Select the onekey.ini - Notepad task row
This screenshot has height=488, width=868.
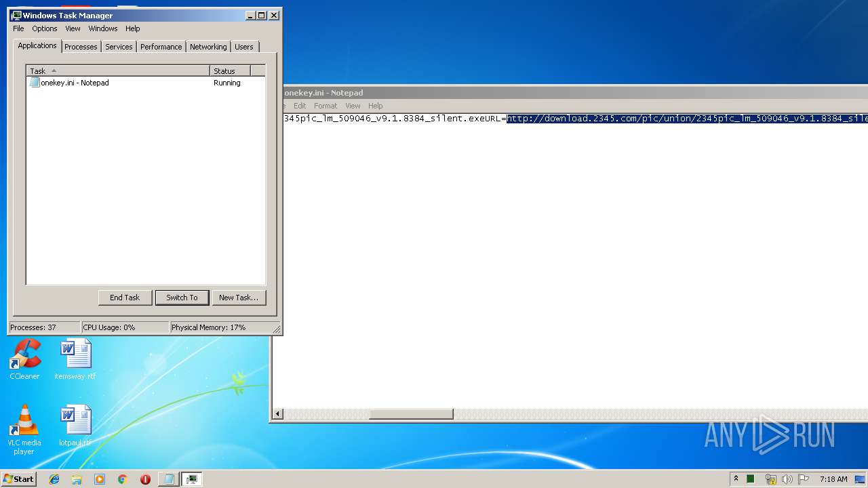(x=145, y=83)
